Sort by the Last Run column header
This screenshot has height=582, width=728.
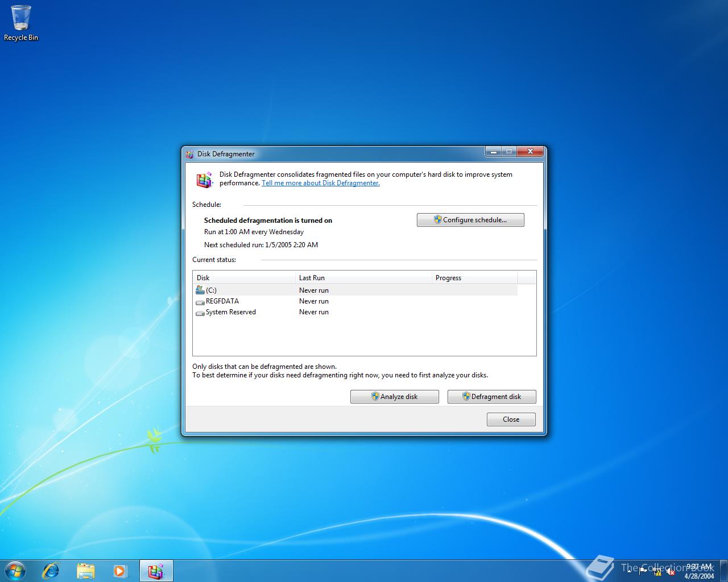[x=364, y=278]
